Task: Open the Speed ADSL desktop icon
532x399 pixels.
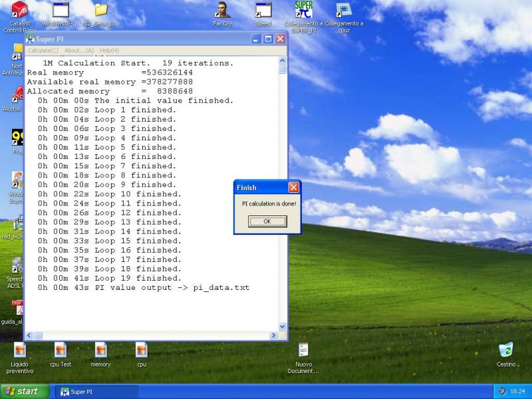Action: pyautogui.click(x=17, y=265)
